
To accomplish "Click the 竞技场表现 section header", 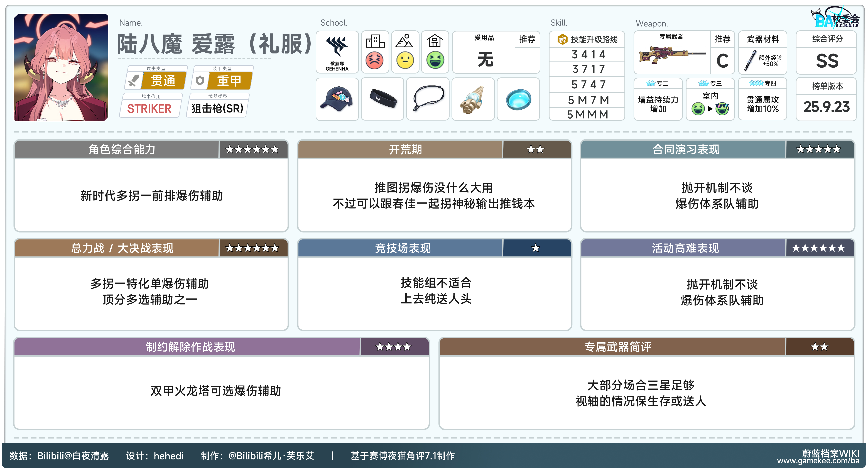I will point(403,248).
